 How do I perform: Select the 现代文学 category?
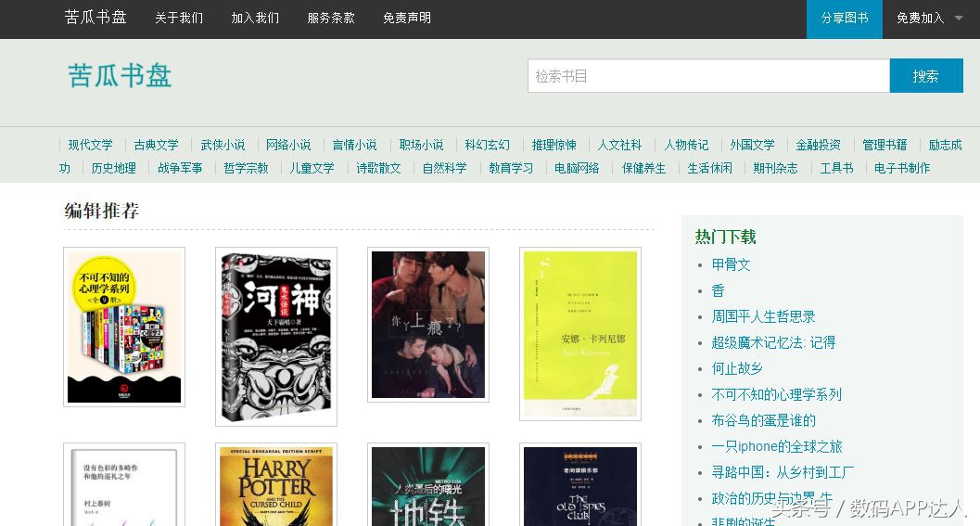click(91, 145)
